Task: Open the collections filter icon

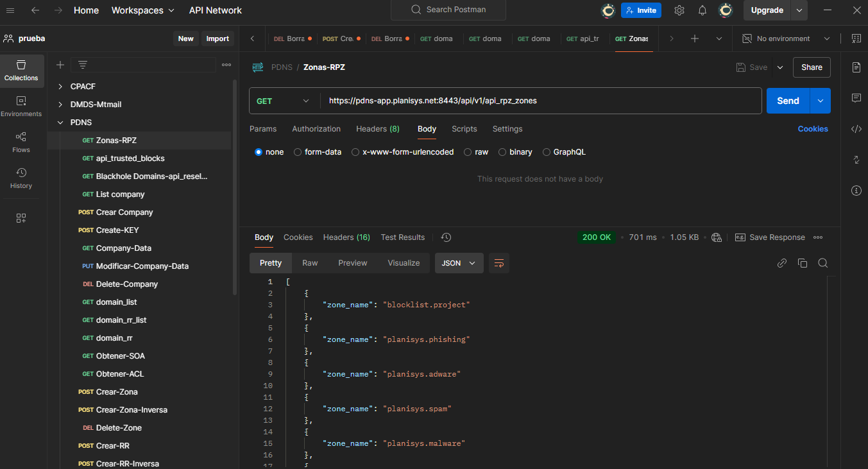Action: click(83, 65)
